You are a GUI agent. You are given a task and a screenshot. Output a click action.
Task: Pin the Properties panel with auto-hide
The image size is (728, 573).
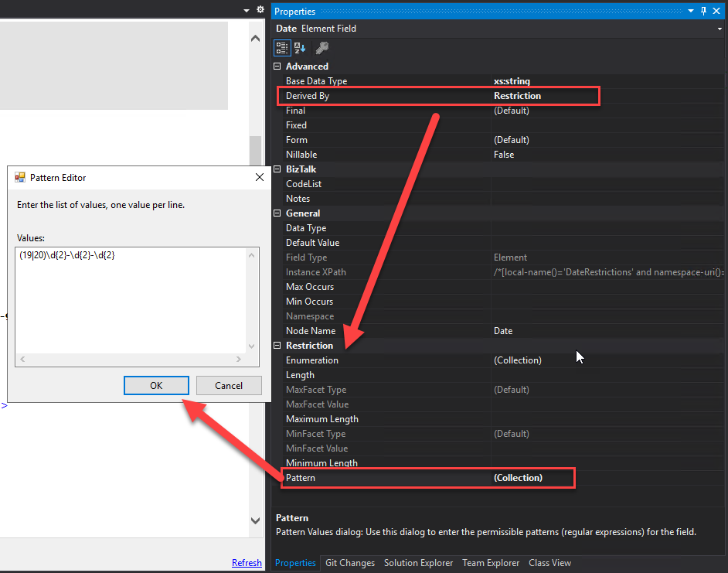pos(703,11)
